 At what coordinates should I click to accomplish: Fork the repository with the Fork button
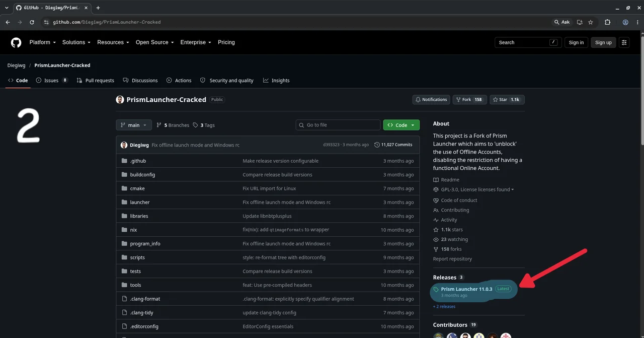pos(469,100)
